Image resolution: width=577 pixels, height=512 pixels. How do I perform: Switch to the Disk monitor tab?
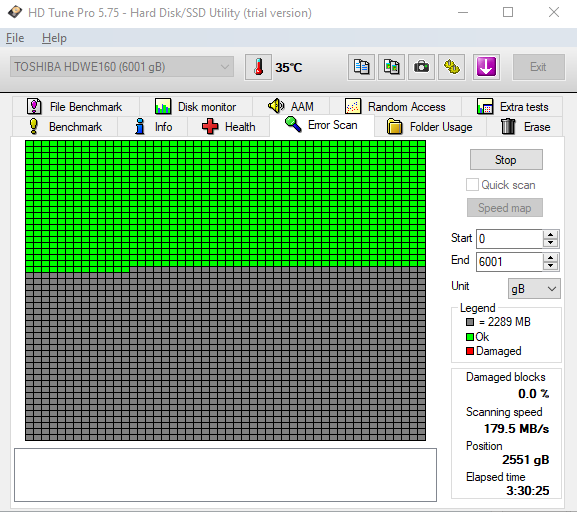pos(196,107)
